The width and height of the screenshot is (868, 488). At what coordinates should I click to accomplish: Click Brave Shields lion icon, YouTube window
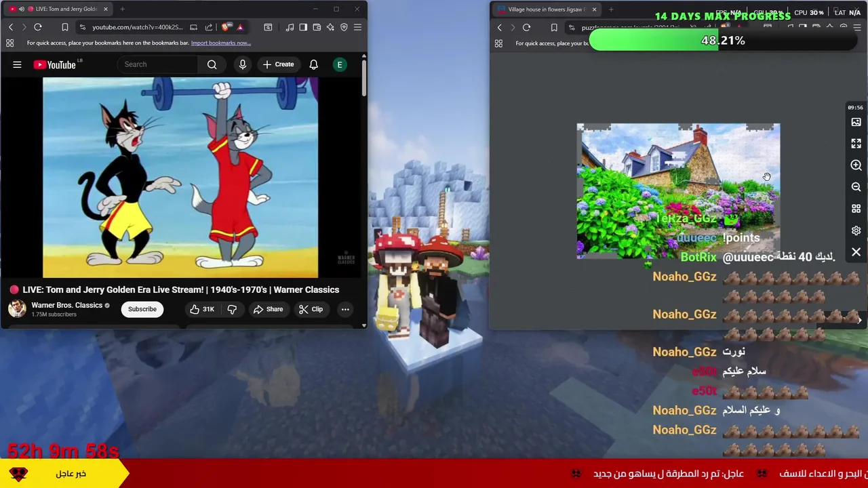226,27
